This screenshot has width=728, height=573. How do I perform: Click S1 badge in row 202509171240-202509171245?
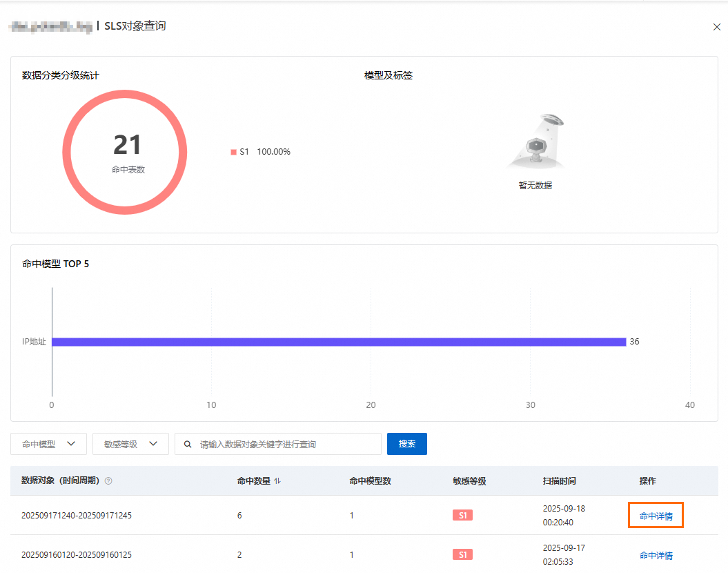click(462, 516)
